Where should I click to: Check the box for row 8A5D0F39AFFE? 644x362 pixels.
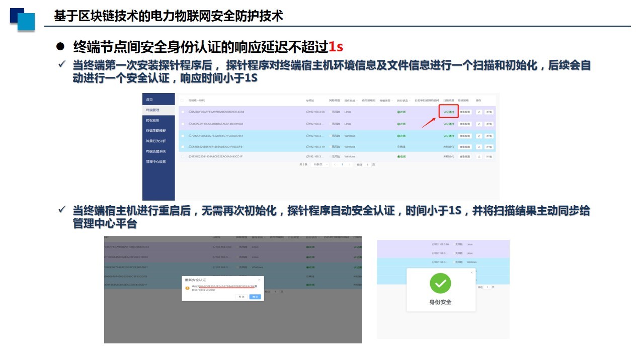tap(183, 112)
